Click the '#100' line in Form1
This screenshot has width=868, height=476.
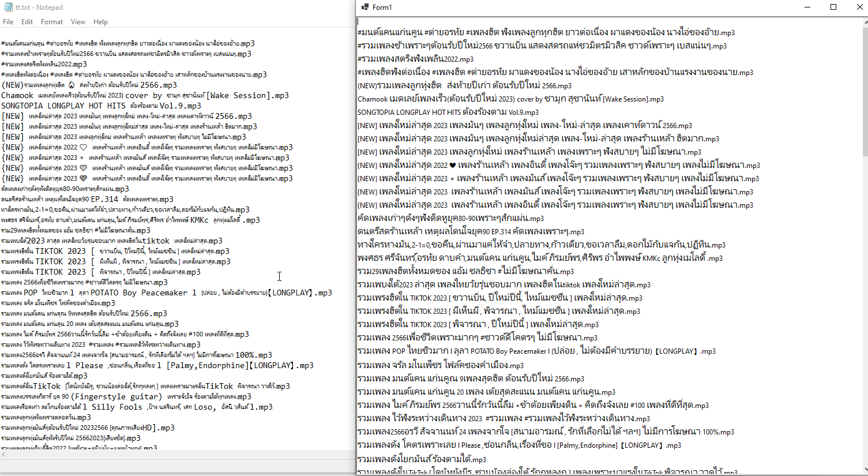(533, 405)
